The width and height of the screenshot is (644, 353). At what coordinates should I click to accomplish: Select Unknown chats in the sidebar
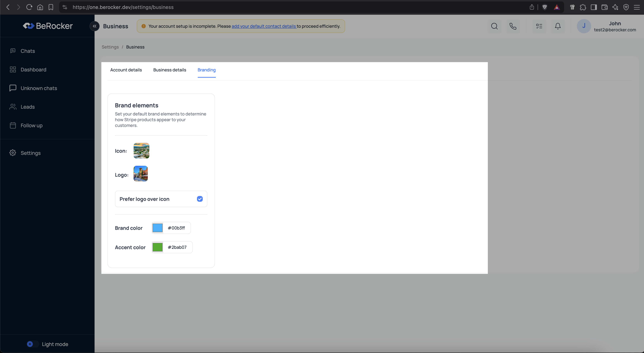click(x=38, y=88)
